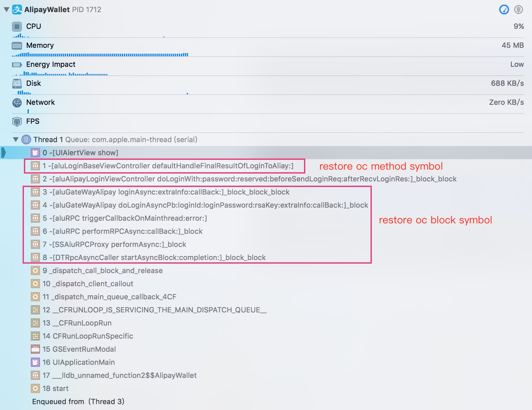Open the Disk gauge report

pyautogui.click(x=268, y=85)
